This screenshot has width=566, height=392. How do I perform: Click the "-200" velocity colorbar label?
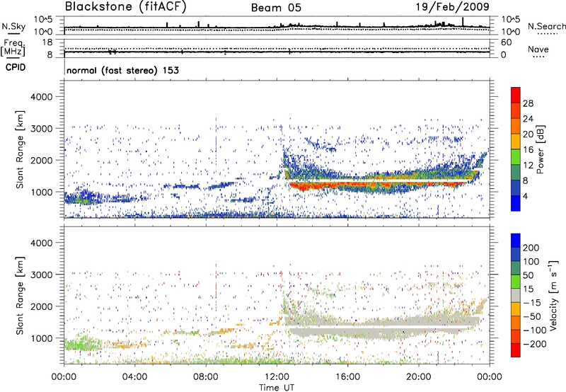click(x=534, y=344)
